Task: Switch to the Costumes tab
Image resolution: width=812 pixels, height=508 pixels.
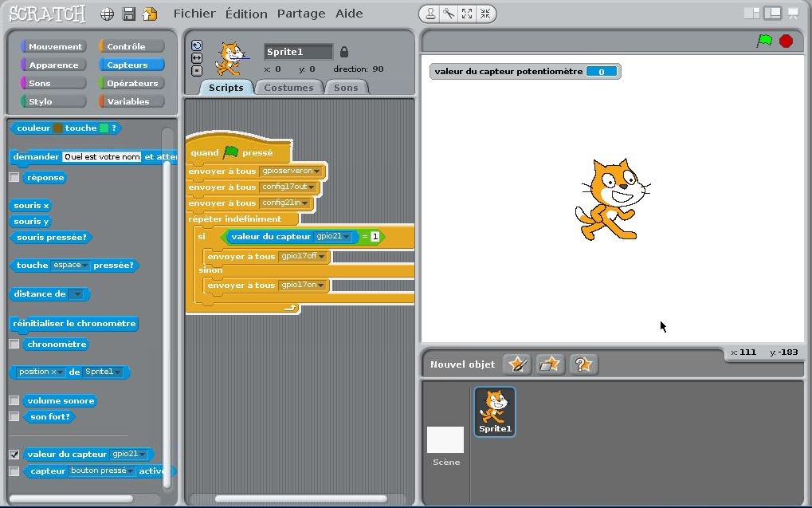Action: click(x=288, y=88)
